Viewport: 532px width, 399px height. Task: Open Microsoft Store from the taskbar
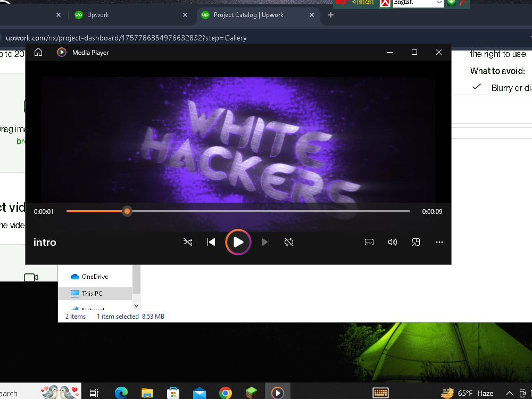(x=173, y=393)
